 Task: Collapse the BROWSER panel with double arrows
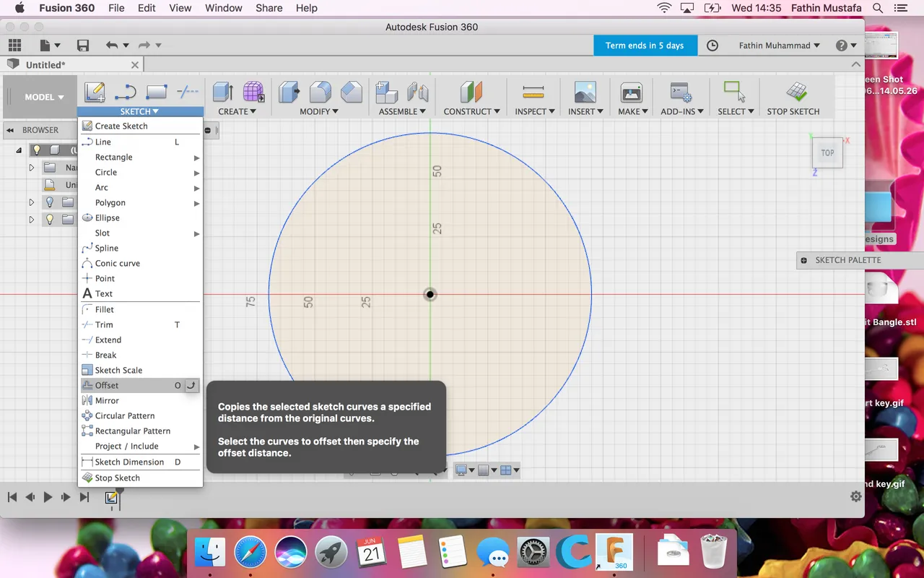click(11, 130)
